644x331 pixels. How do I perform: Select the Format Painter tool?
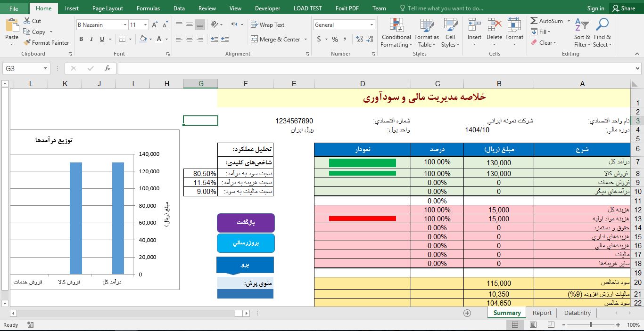click(46, 42)
